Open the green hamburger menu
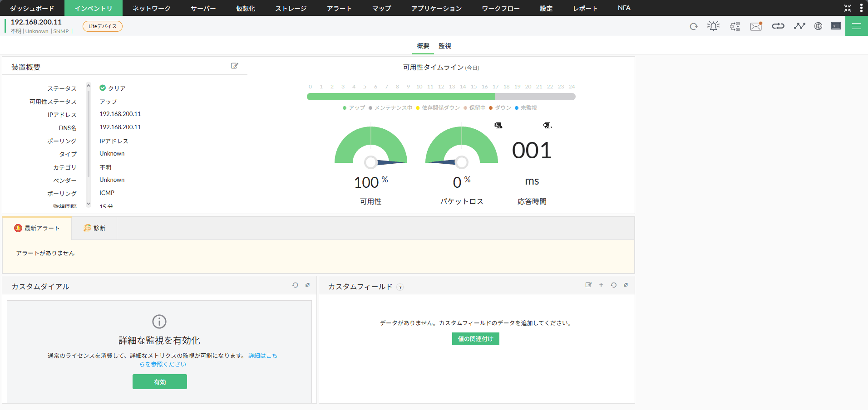Viewport: 868px width, 410px height. (857, 26)
